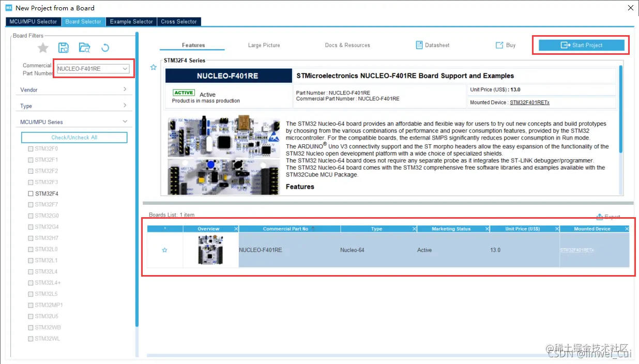Switch to Example Selector tab

(x=131, y=22)
